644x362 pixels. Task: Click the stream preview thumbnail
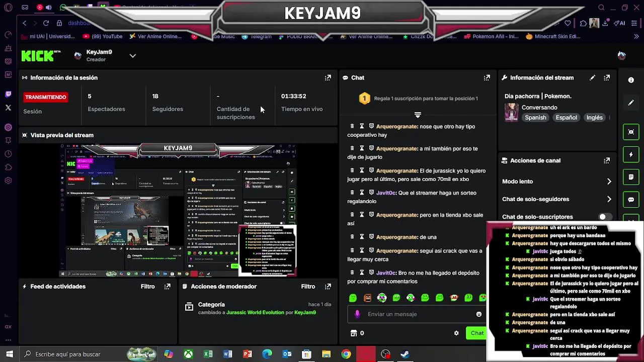tap(178, 210)
